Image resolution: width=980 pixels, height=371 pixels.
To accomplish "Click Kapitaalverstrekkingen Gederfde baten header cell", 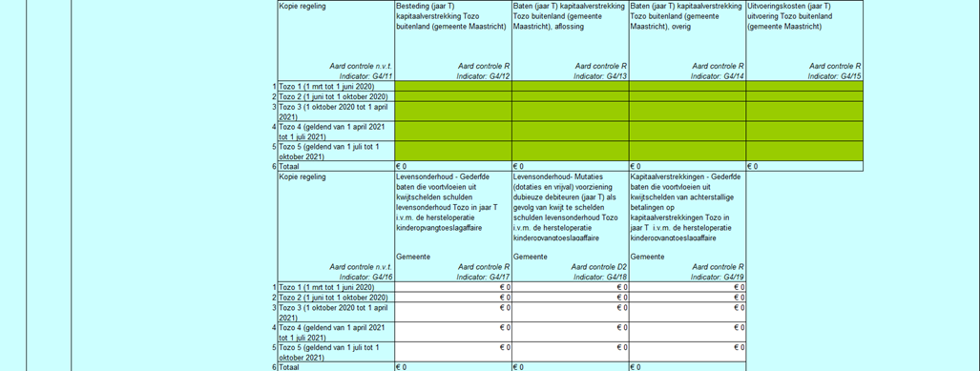I will point(687,227).
